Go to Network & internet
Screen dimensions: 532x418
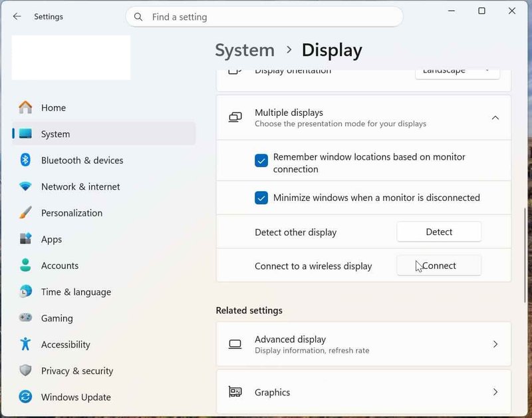coord(104,186)
